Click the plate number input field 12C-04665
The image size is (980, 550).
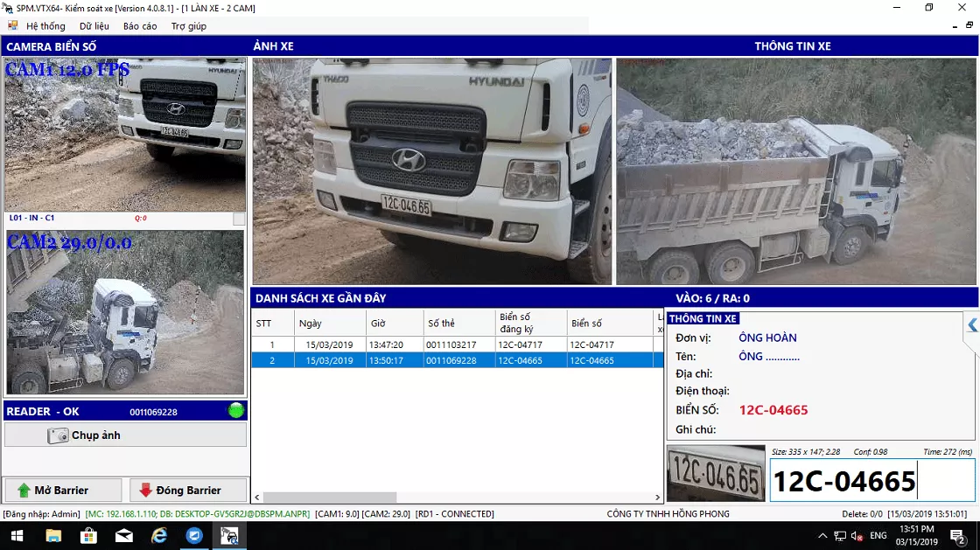click(x=871, y=480)
